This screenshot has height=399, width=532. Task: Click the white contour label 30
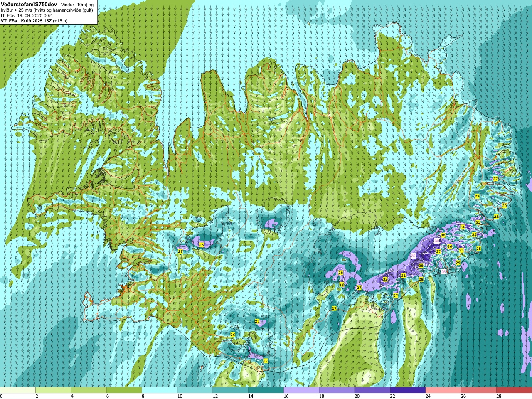436,241
